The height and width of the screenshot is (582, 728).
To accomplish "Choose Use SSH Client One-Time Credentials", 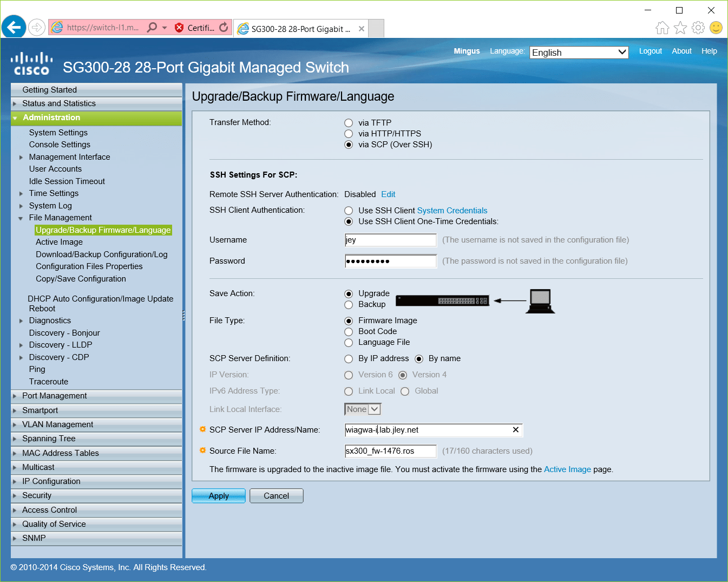I will pyautogui.click(x=349, y=221).
